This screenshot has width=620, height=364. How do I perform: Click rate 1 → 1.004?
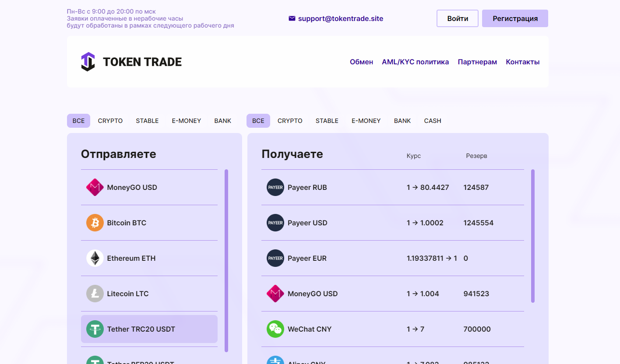tap(423, 294)
